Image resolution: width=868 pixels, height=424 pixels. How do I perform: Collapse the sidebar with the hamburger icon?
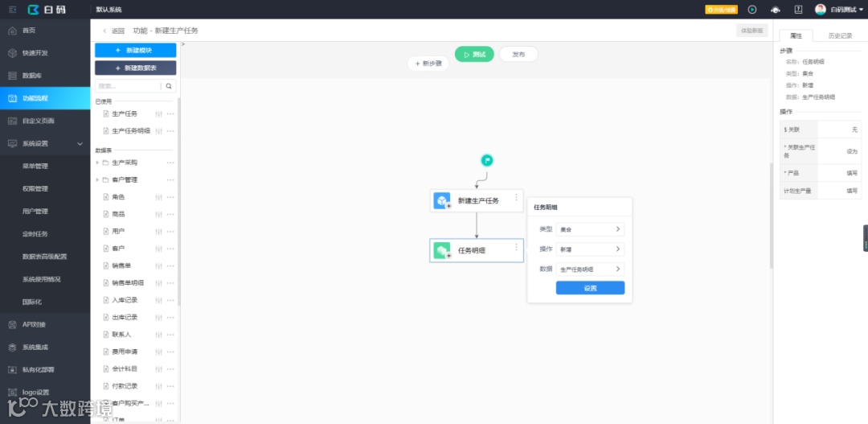pyautogui.click(x=12, y=10)
